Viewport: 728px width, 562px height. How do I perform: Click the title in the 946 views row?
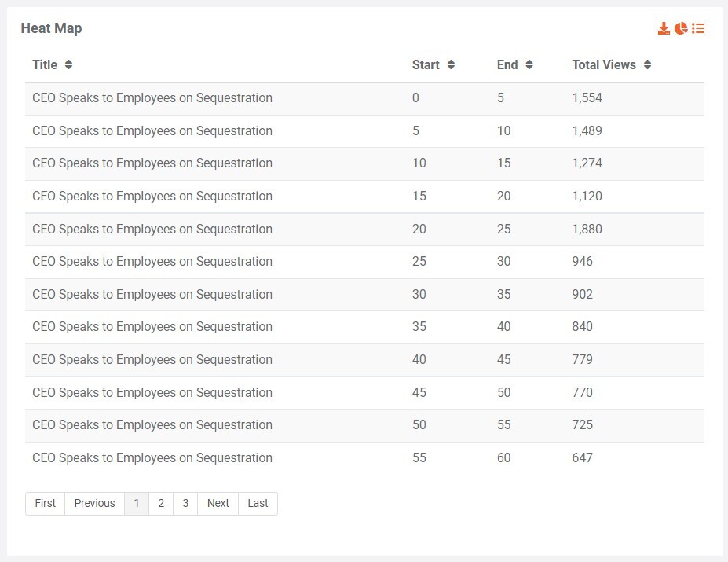[x=152, y=262]
